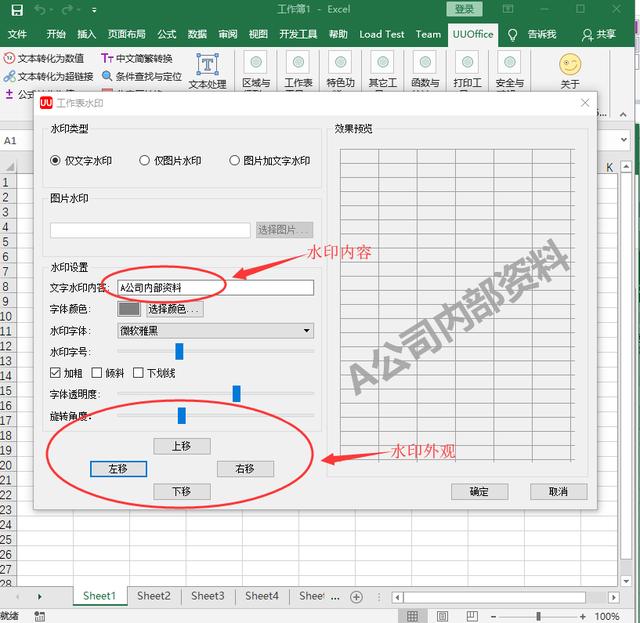Click the 字体透明度 transparency slider handle
Viewport: 640px width, 623px height.
coord(237,394)
